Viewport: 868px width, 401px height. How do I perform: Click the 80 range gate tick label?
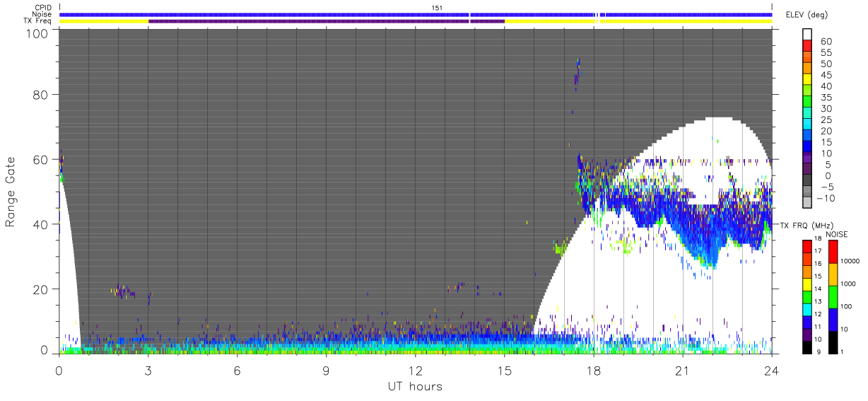42,94
